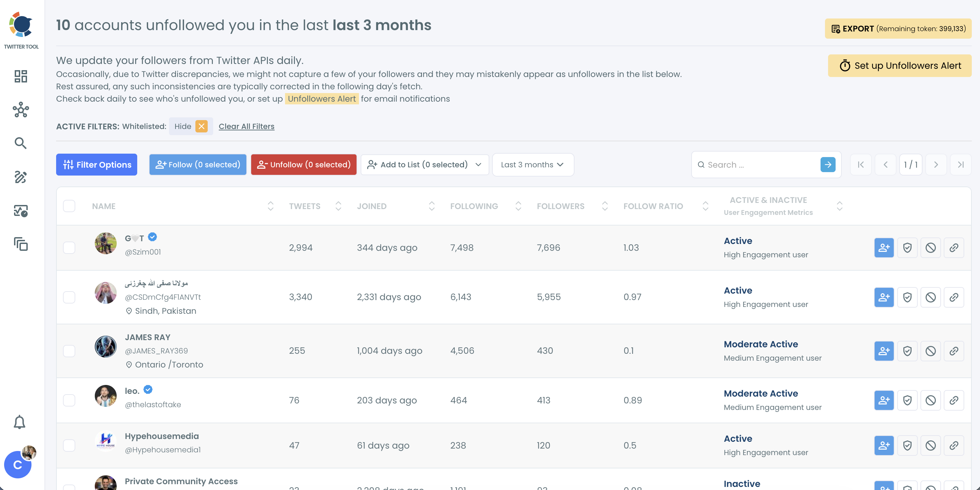Open profile link icon for Hypehousemedia
Screen dimensions: 980x490
click(954, 446)
